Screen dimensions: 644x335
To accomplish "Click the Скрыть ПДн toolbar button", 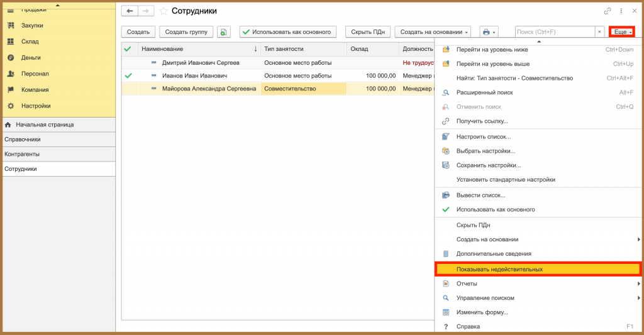I will pyautogui.click(x=368, y=32).
